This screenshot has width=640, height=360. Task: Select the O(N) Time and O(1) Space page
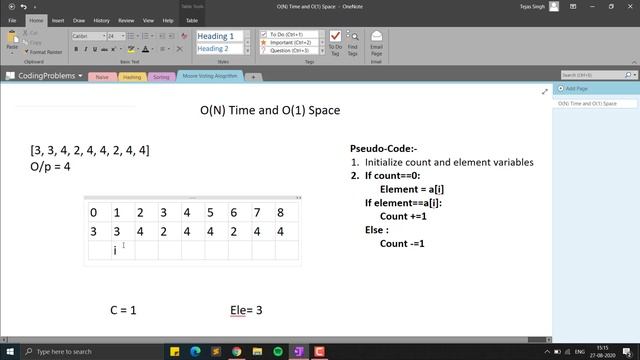[595, 104]
